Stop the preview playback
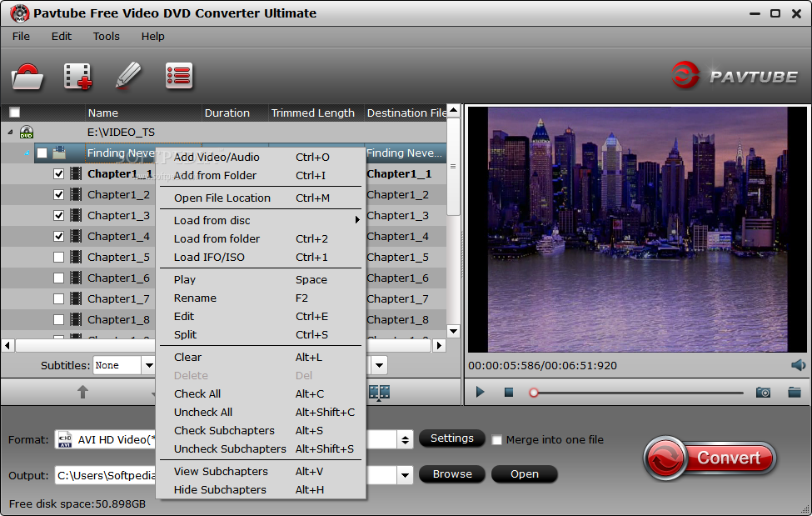Viewport: 812px width, 516px height. [x=509, y=393]
